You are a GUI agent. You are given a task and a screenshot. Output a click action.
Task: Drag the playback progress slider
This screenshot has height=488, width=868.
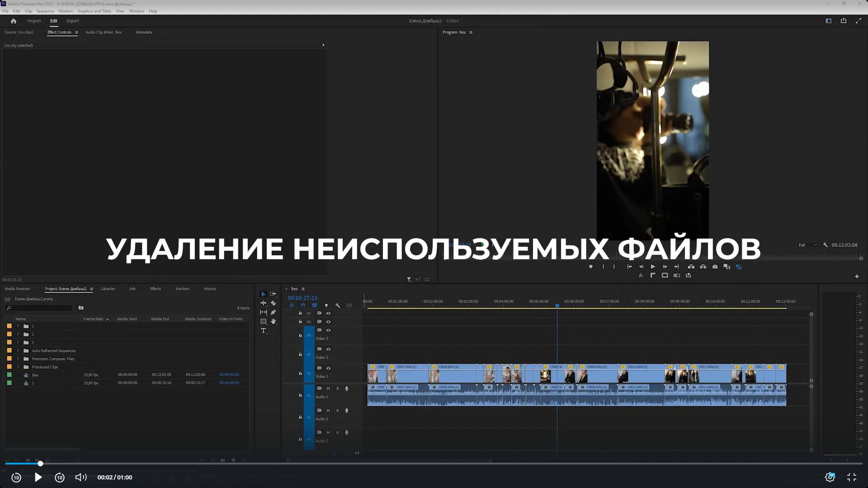point(40,464)
